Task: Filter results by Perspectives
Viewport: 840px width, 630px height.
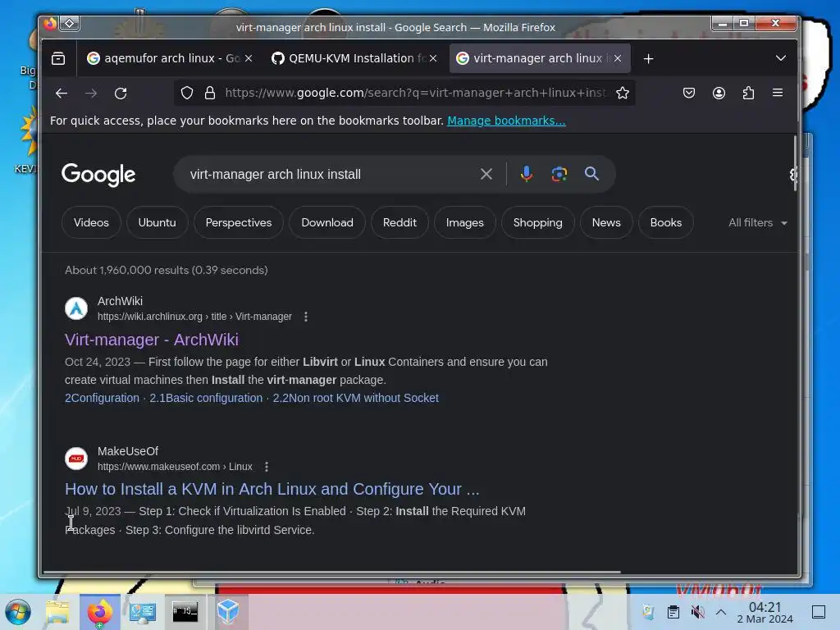Action: (x=239, y=222)
